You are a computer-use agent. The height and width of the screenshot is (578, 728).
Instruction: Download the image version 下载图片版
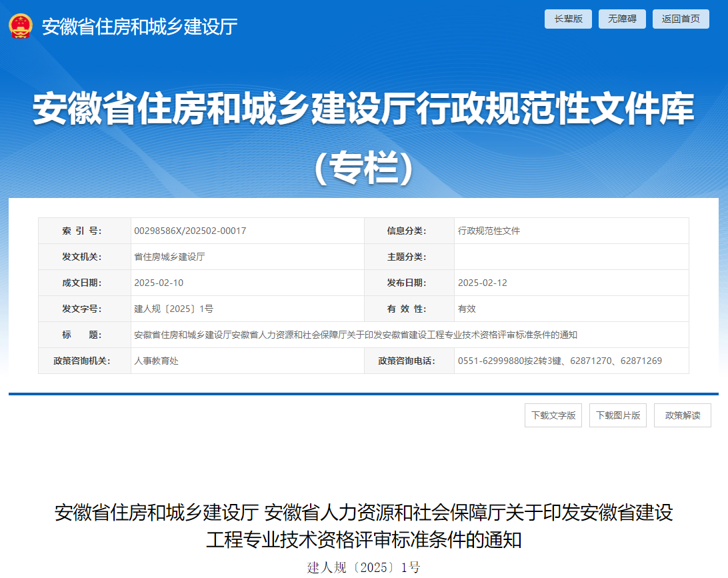tap(617, 415)
